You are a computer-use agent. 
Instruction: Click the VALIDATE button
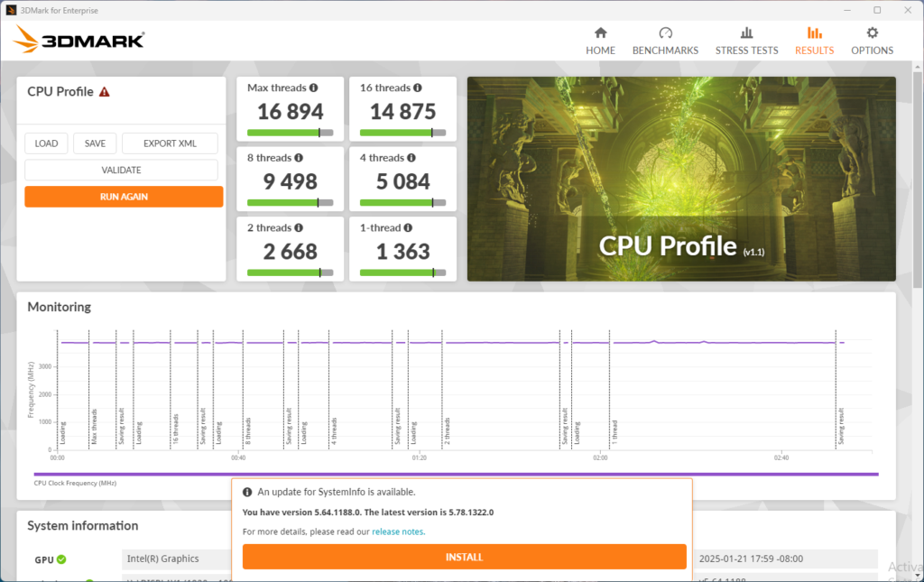click(x=122, y=170)
